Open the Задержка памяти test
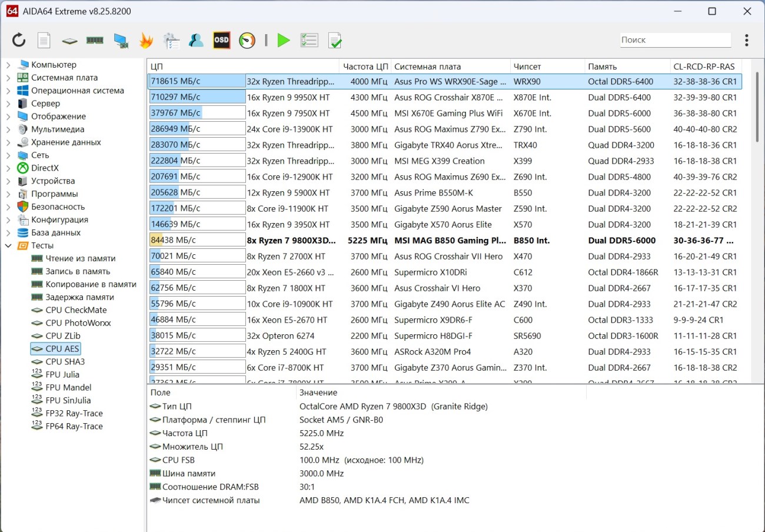 click(79, 297)
